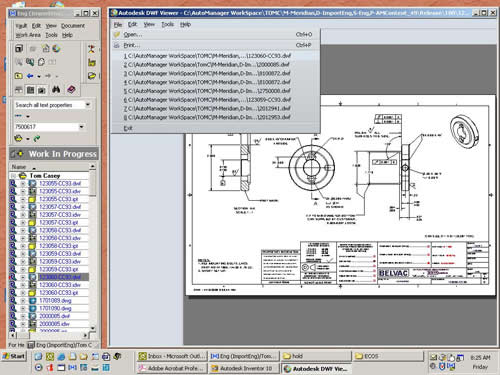500x375 pixels.
Task: Open the Edit menu in DWF Viewer
Action: pyautogui.click(x=132, y=24)
